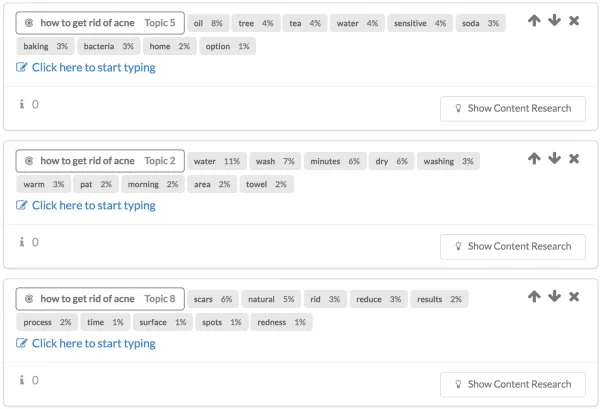The width and height of the screenshot is (600, 409).
Task: Move the Topic 8 block up
Action: tap(534, 297)
